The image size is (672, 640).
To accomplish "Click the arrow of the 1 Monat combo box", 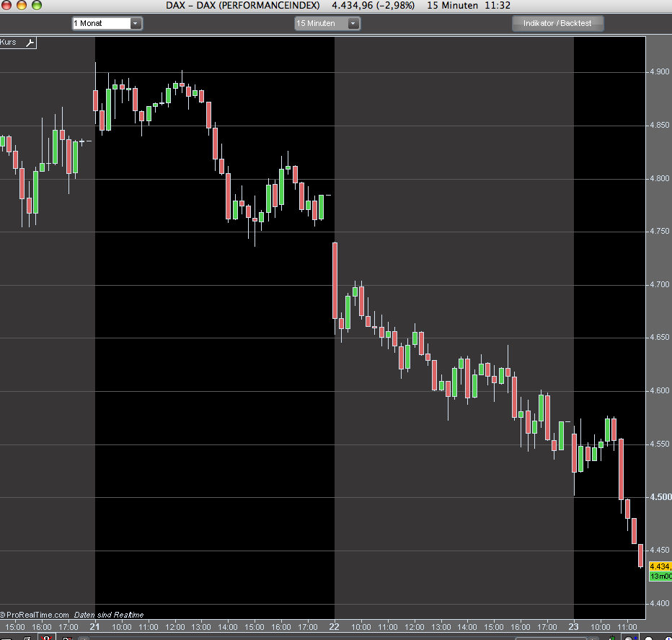I will tap(136, 23).
